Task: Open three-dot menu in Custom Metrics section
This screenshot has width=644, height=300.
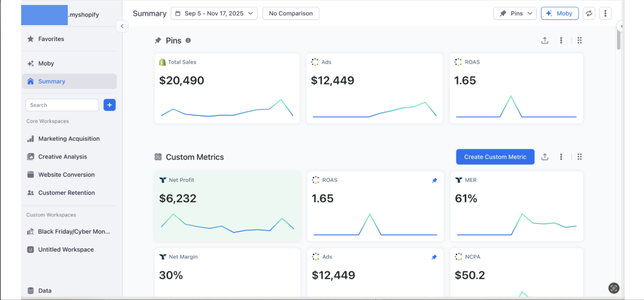Action: tap(561, 157)
